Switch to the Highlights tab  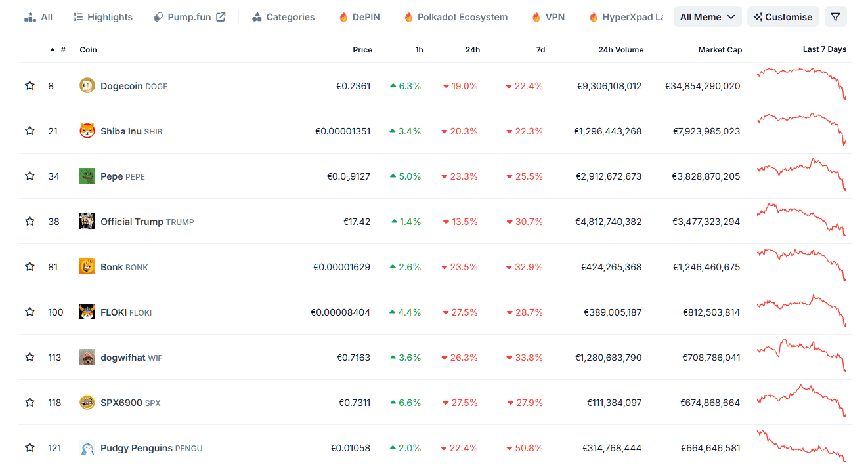click(102, 17)
